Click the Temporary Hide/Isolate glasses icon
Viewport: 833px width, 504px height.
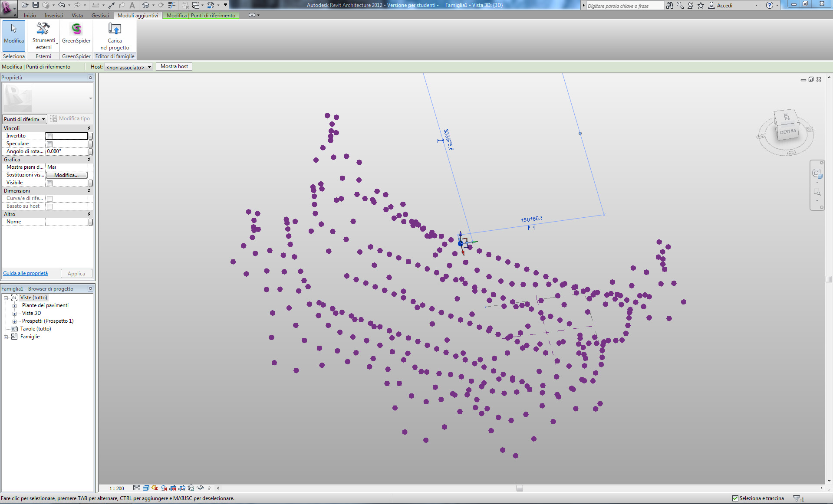tap(200, 488)
